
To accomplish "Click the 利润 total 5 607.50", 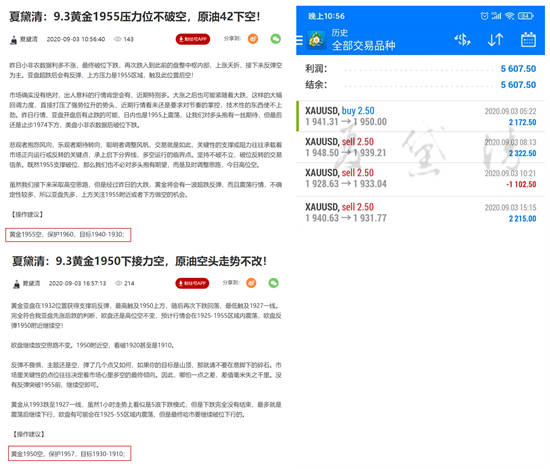I will pyautogui.click(x=518, y=69).
